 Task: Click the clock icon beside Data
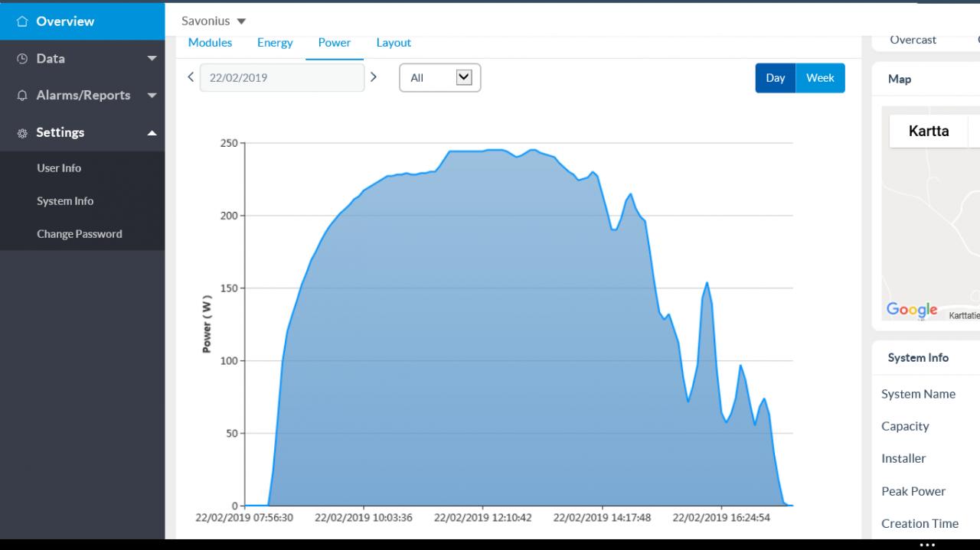click(22, 59)
